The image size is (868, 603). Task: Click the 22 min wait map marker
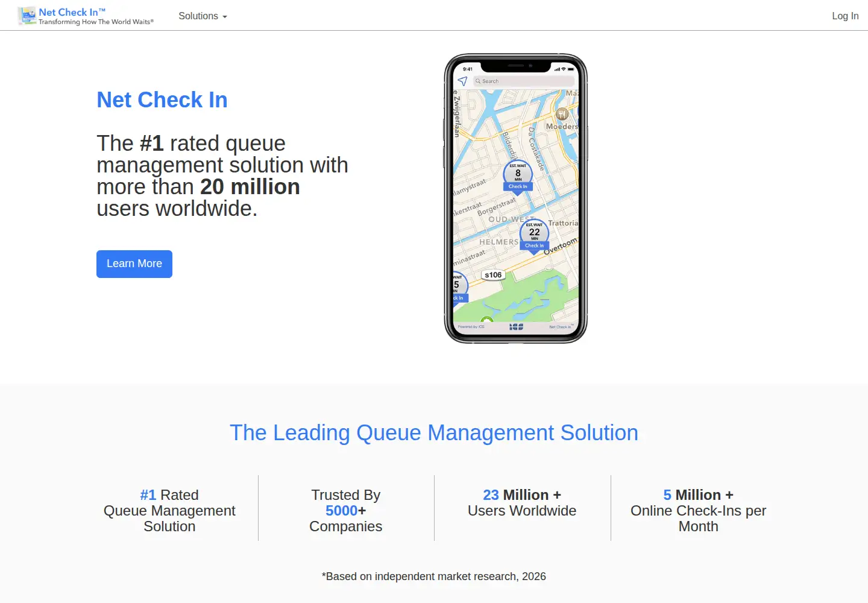click(534, 236)
